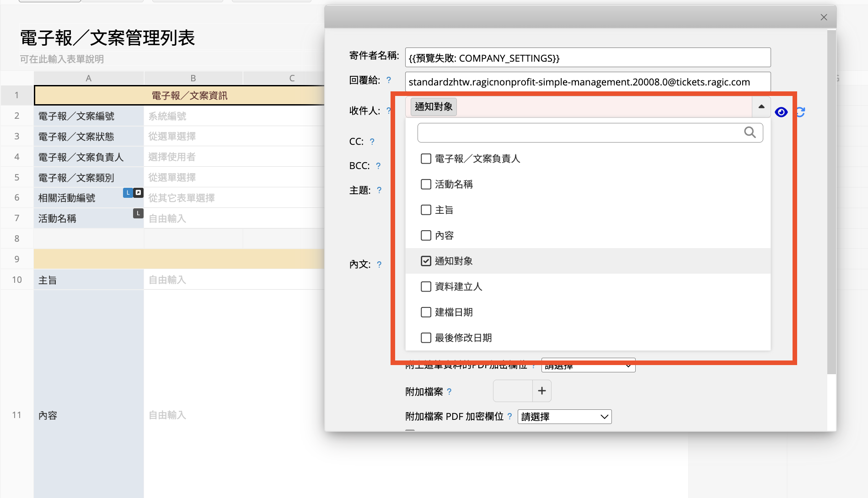Click the 寄件者名稱 input field
This screenshot has height=498, width=868.
click(x=587, y=58)
